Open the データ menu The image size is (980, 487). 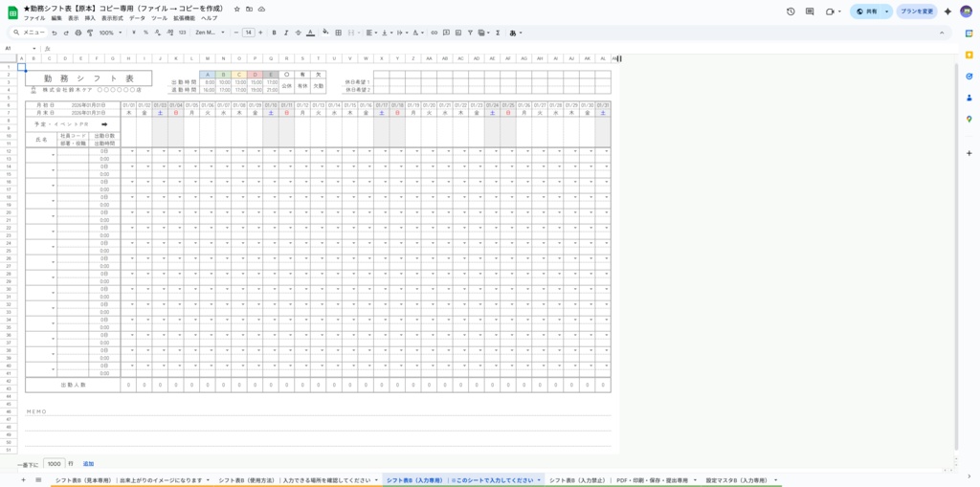pyautogui.click(x=137, y=18)
